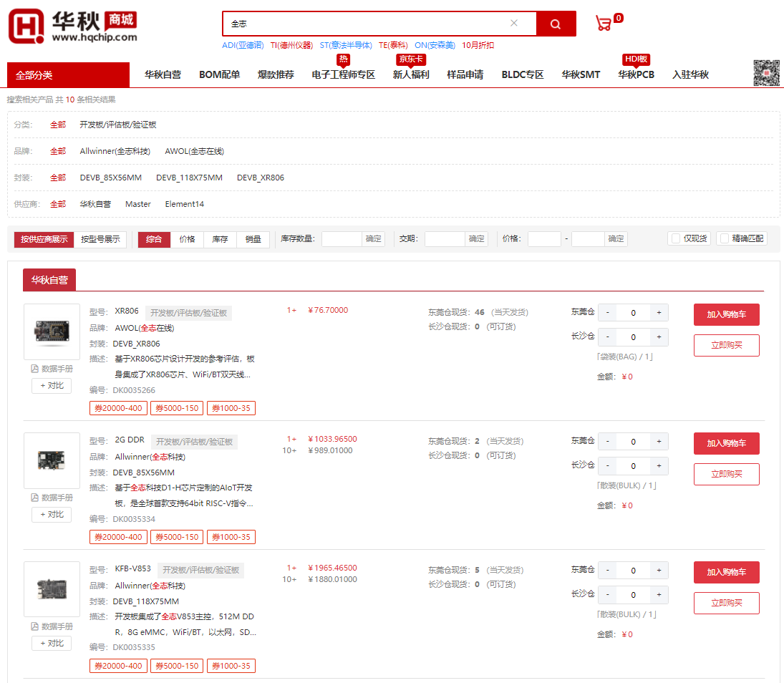Open the KFB-V853 product thumbnail

point(52,589)
